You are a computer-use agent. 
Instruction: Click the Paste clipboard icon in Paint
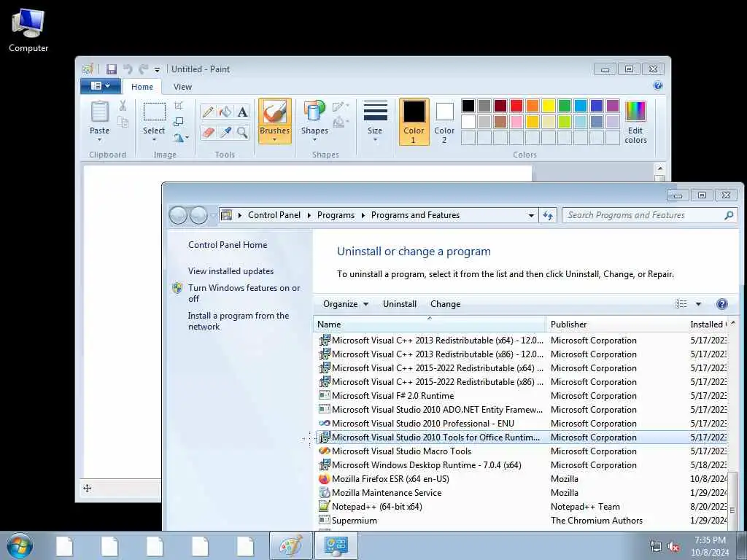tap(99, 112)
